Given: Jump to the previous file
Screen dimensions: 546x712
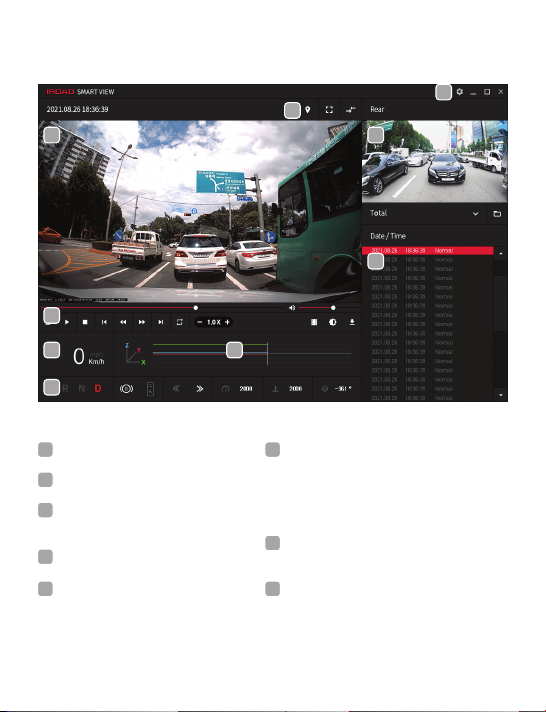Looking at the screenshot, I should pos(104,322).
